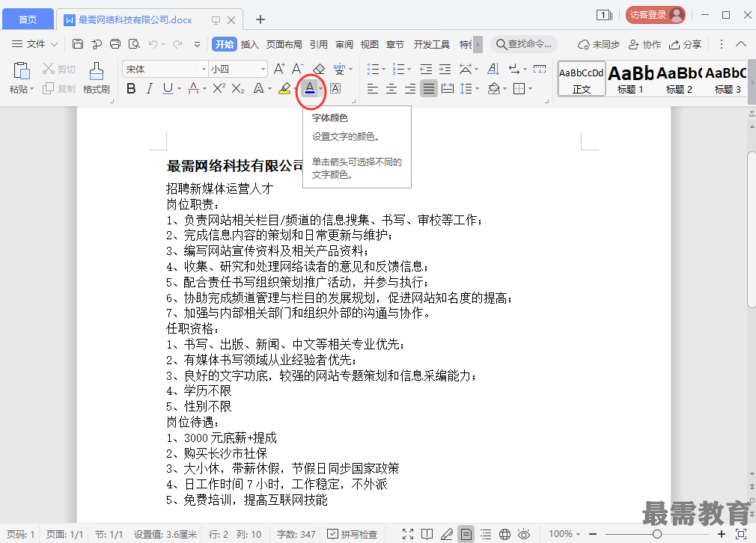Image resolution: width=756 pixels, height=543 pixels.
Task: Apply the font color A button
Action: click(x=310, y=88)
